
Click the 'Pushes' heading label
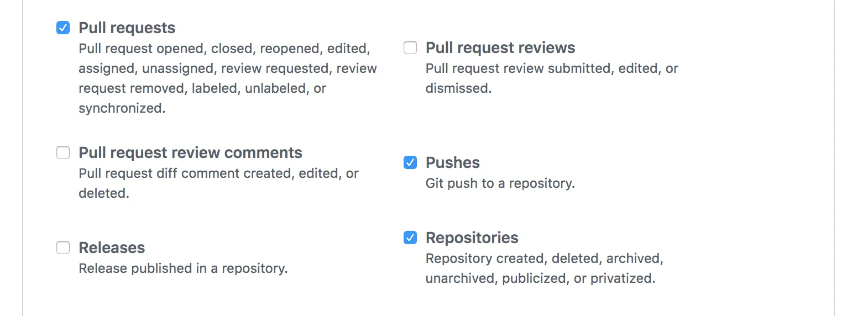[452, 162]
